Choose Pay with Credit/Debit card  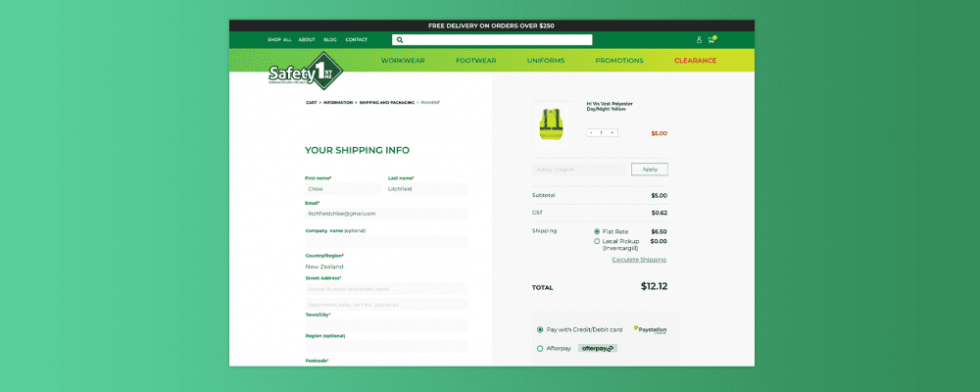tap(540, 329)
